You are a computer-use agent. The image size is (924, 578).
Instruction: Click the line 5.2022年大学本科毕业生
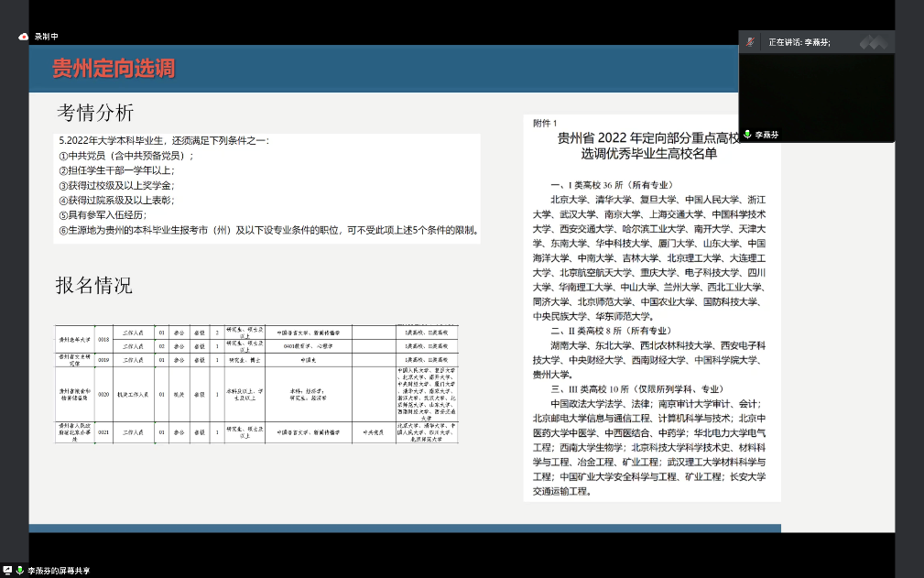tap(164, 141)
